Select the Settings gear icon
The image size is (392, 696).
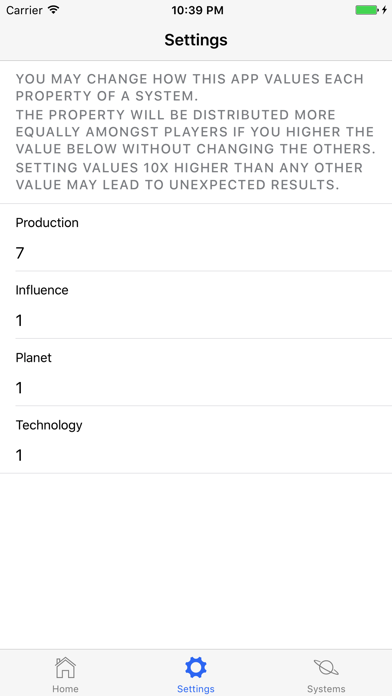(x=196, y=668)
